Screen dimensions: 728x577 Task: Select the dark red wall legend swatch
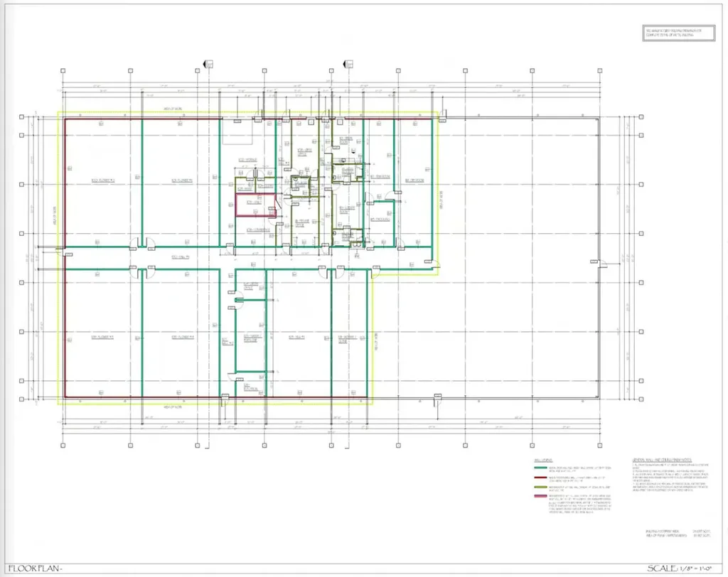(540, 478)
